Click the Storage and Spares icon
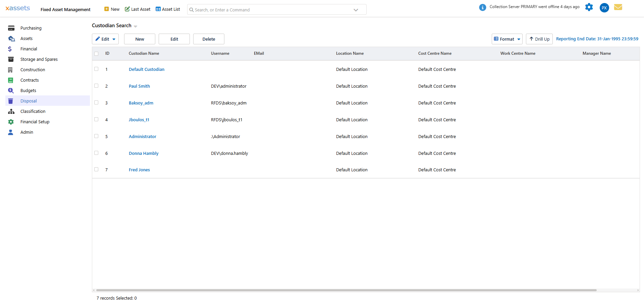644x306 pixels. coord(11,59)
